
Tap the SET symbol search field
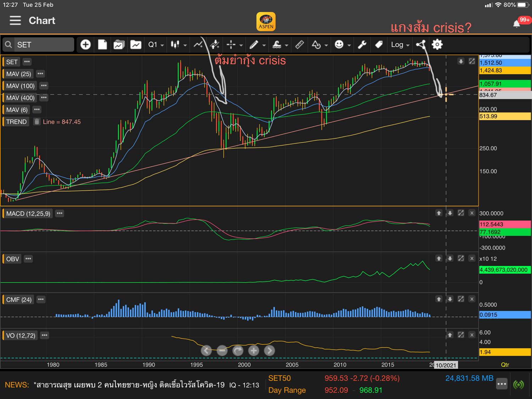pyautogui.click(x=38, y=45)
